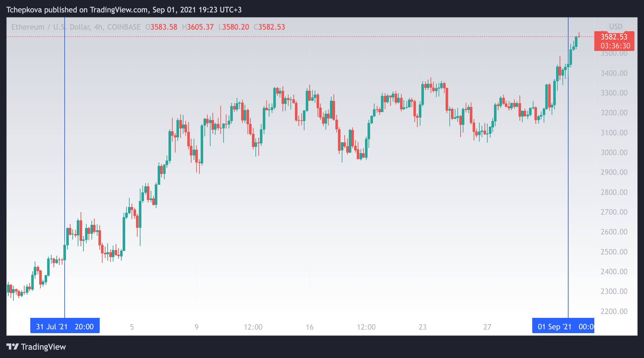Viewport: 644px width, 358px height.
Task: Click the 3400.00 price axis label
Action: click(x=614, y=73)
